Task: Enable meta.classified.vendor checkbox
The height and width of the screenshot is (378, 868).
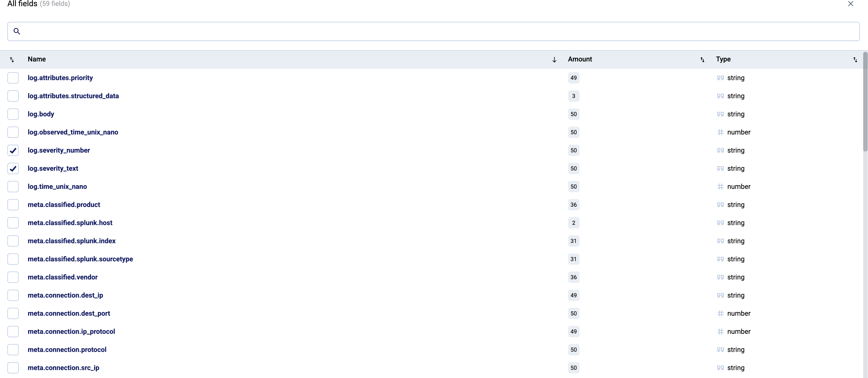Action: [13, 277]
